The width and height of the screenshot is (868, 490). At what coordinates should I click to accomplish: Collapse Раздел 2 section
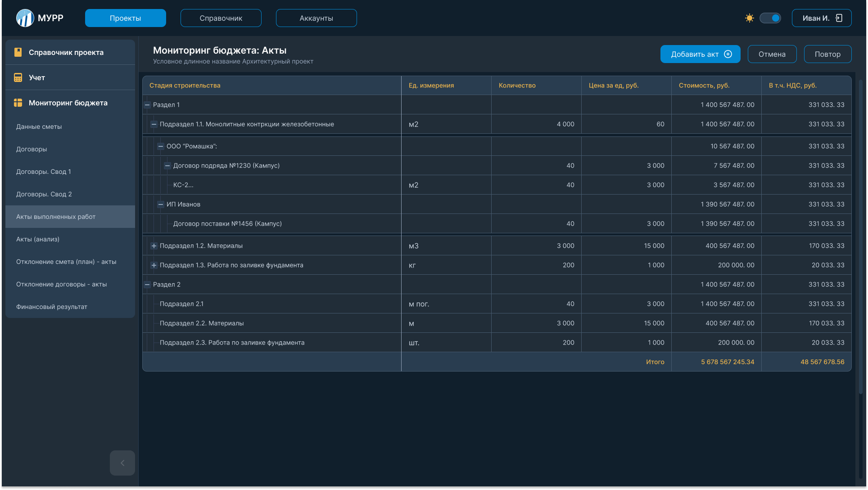(x=147, y=285)
